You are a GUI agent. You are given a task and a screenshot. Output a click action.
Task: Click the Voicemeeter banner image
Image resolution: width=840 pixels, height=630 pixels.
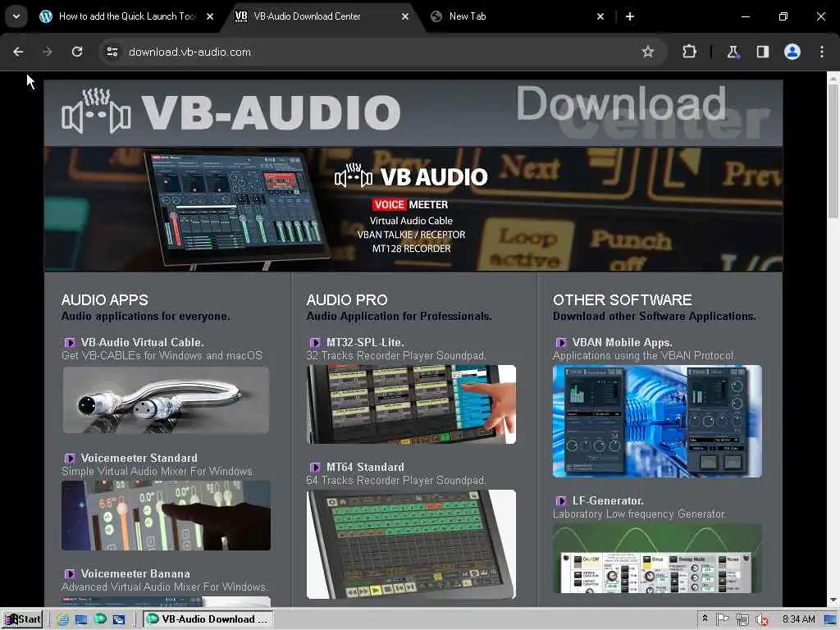[413, 209]
